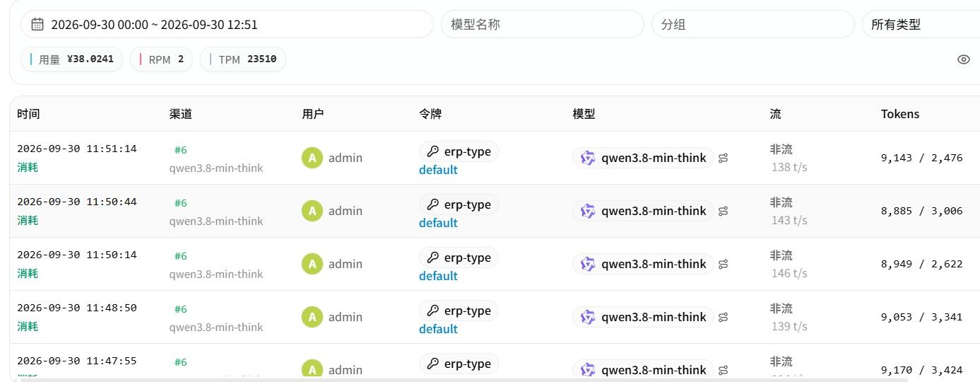Viewport: 980px width, 382px height.
Task: Click the Tokens column header
Action: (900, 114)
